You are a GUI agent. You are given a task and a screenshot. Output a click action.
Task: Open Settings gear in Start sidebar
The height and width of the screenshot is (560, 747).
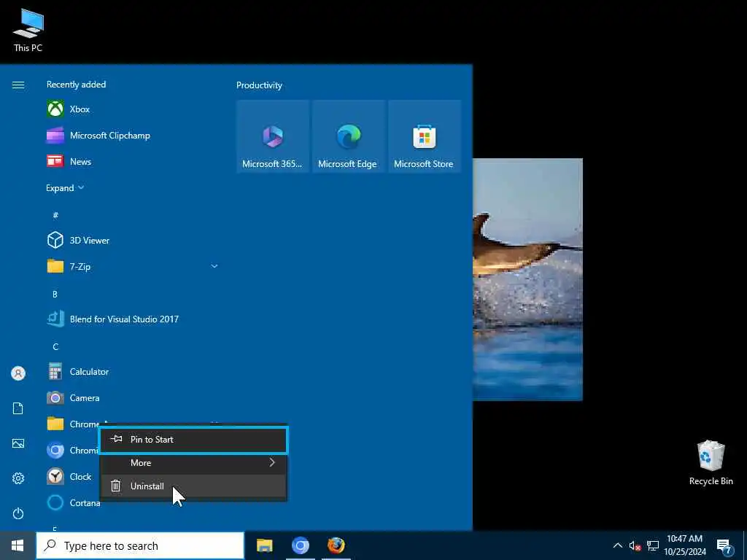coord(18,478)
